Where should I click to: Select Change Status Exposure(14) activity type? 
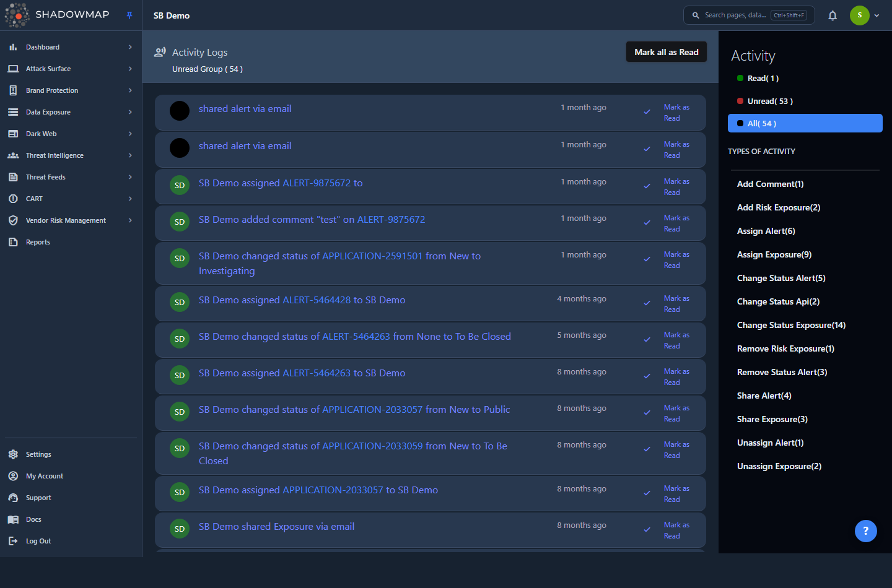[x=791, y=325]
